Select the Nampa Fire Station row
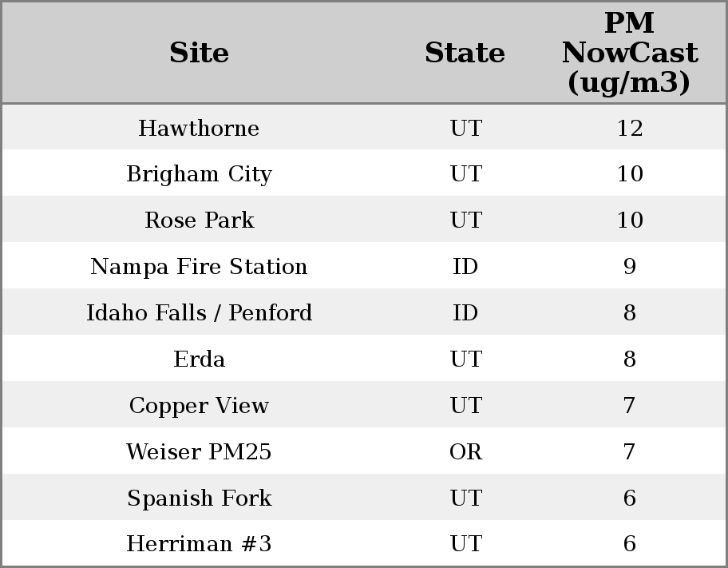The width and height of the screenshot is (728, 568). coord(199,267)
